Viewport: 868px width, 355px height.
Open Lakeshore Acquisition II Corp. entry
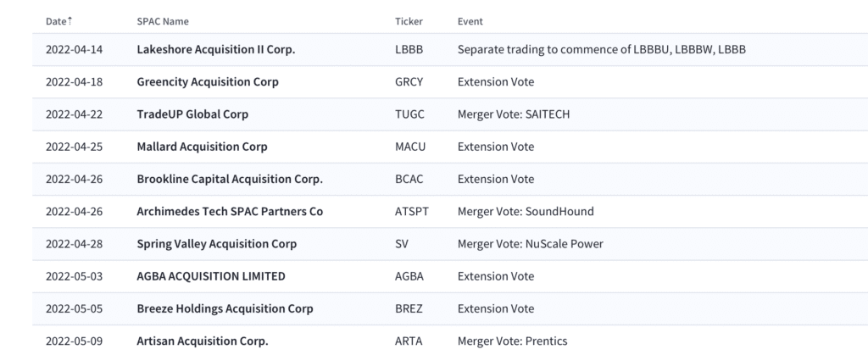click(216, 49)
